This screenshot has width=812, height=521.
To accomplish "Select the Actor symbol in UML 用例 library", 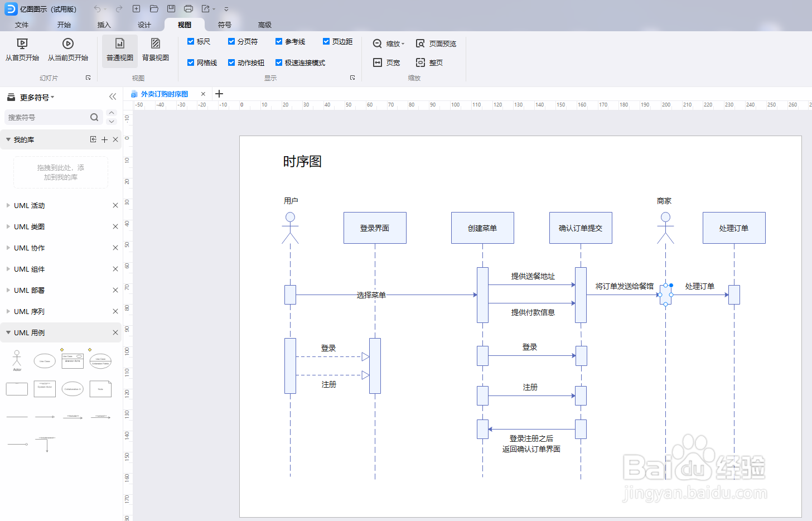I will (x=16, y=360).
